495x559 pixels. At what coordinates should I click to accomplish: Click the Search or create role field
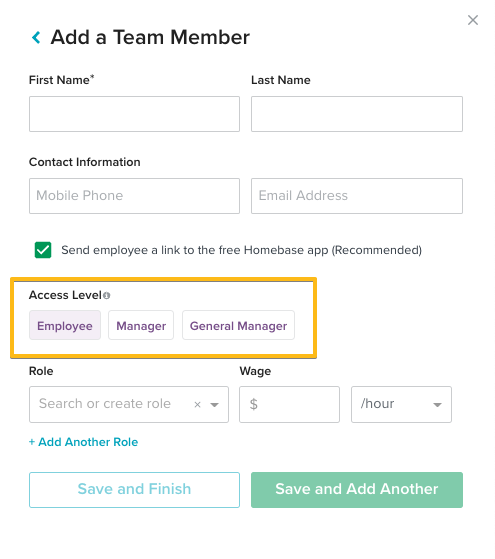111,405
